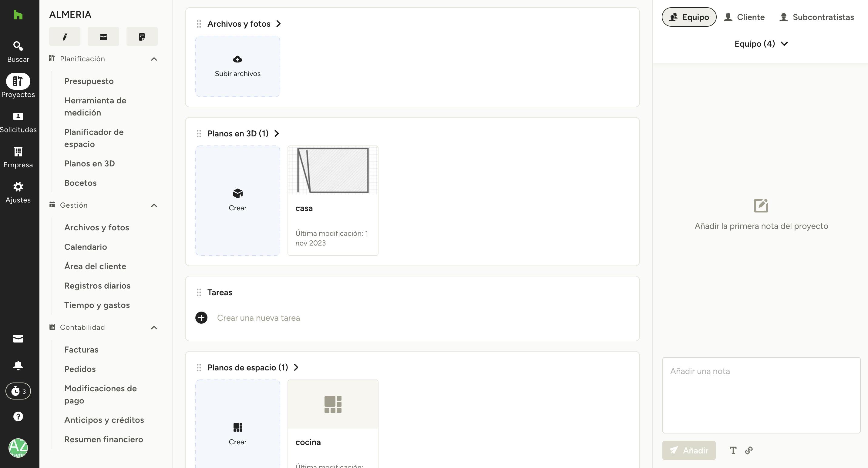The height and width of the screenshot is (468, 868).
Task: Collapse the Planificación section
Action: 154,59
